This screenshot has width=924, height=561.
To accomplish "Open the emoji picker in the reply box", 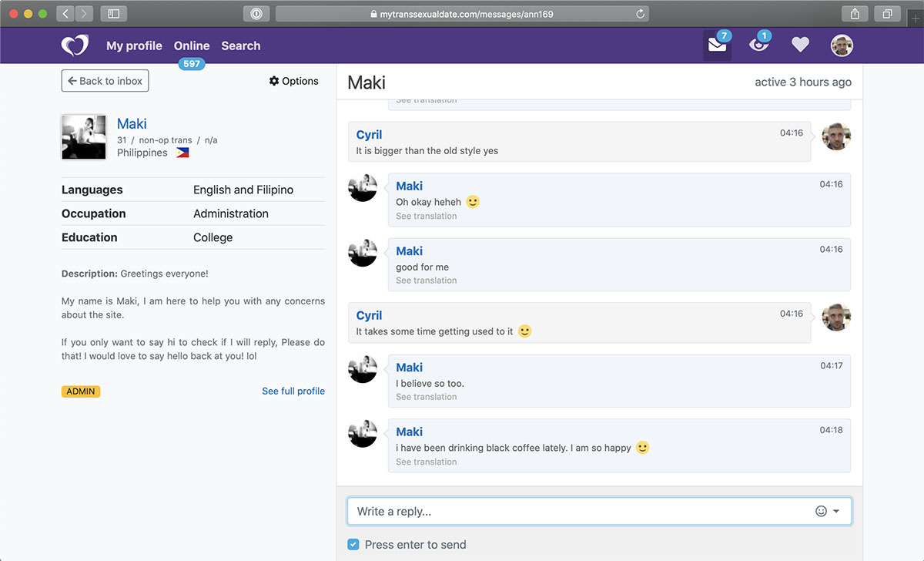I will pos(820,510).
